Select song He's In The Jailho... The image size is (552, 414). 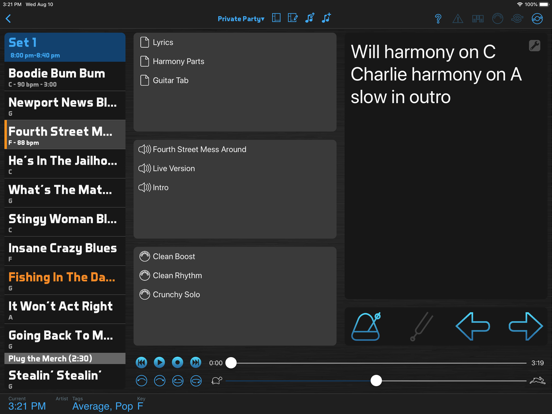65,164
